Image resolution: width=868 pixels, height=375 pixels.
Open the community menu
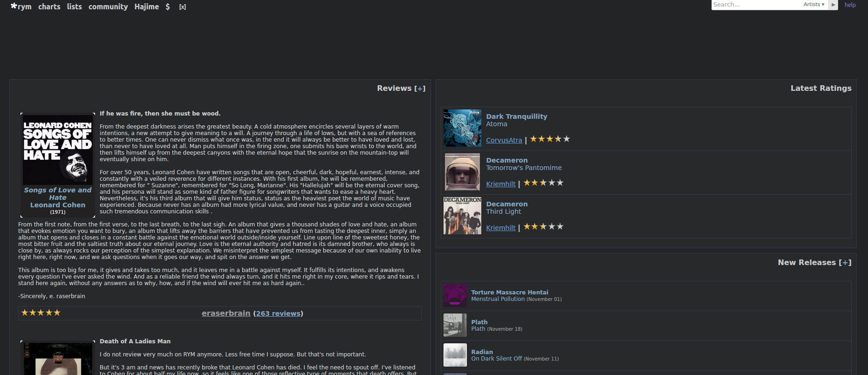click(x=108, y=7)
